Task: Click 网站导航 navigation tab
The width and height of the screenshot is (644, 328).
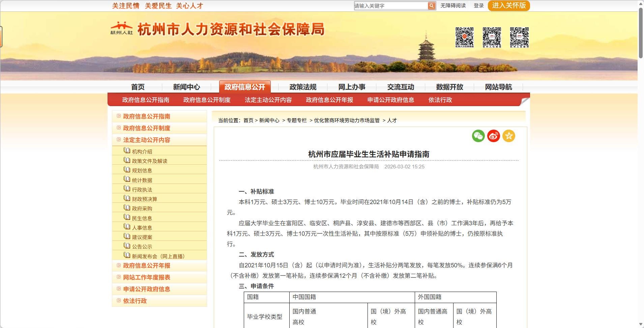Action: 498,87
